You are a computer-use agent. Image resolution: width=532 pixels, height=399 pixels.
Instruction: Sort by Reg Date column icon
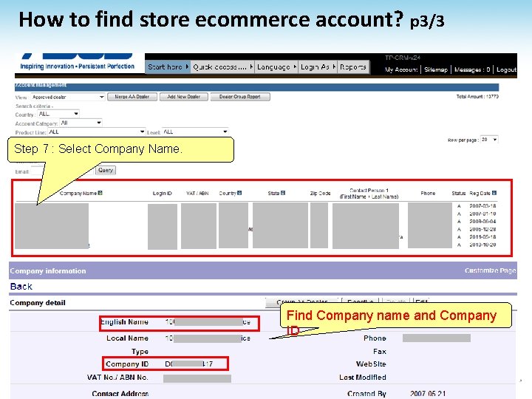click(494, 193)
